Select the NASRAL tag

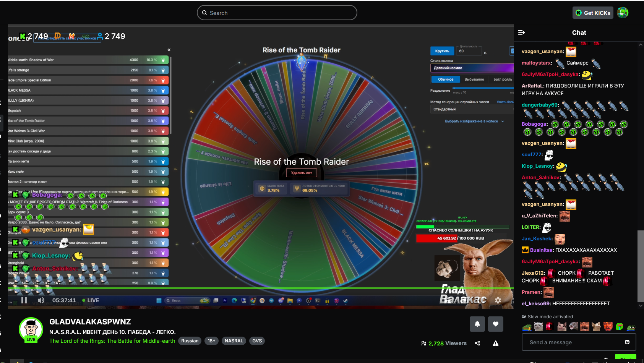click(234, 341)
